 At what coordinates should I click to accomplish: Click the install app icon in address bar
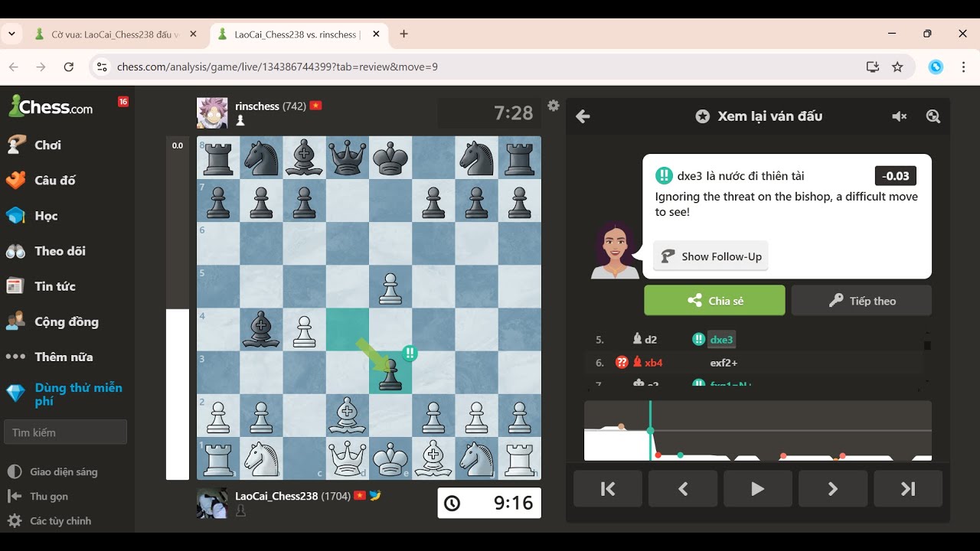click(872, 67)
